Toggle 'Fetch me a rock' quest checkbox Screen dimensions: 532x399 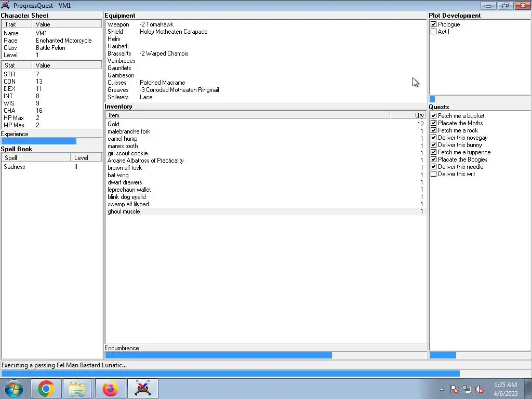click(434, 130)
